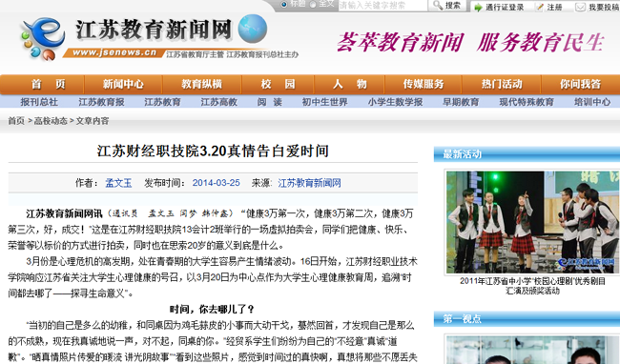Open the 你问我答 navigation tab
The height and width of the screenshot is (364, 620).
(x=580, y=84)
